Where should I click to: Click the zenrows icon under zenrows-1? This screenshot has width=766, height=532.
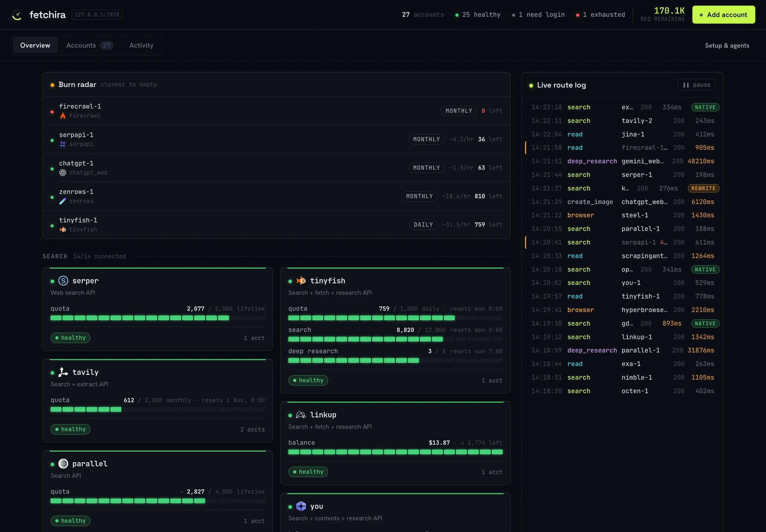click(63, 201)
